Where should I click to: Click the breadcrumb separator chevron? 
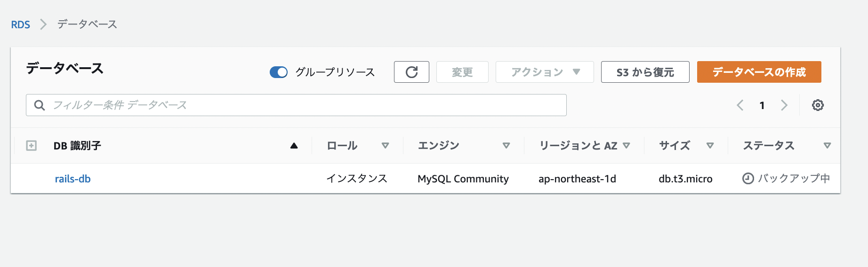click(43, 24)
